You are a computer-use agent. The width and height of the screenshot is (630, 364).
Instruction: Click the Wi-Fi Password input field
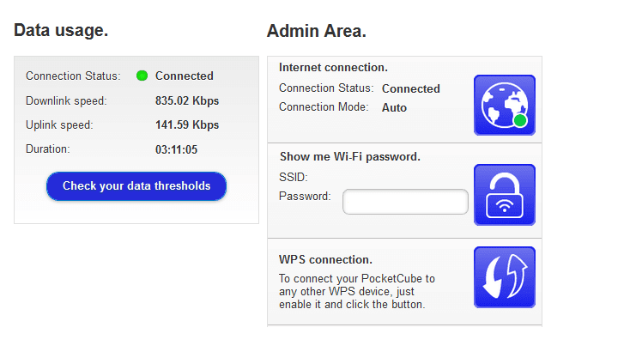click(405, 202)
